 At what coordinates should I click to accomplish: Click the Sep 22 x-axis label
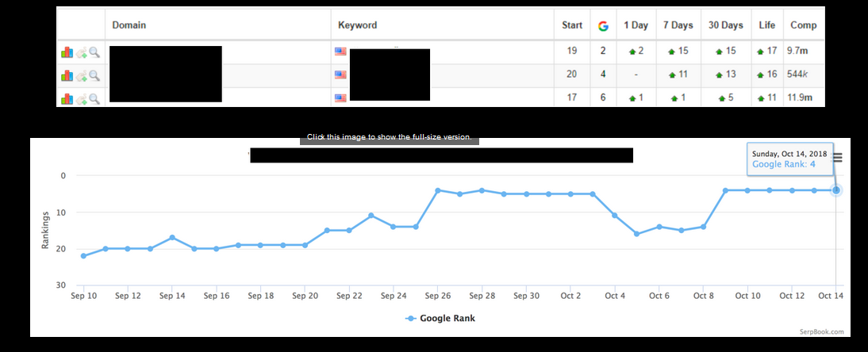(349, 296)
